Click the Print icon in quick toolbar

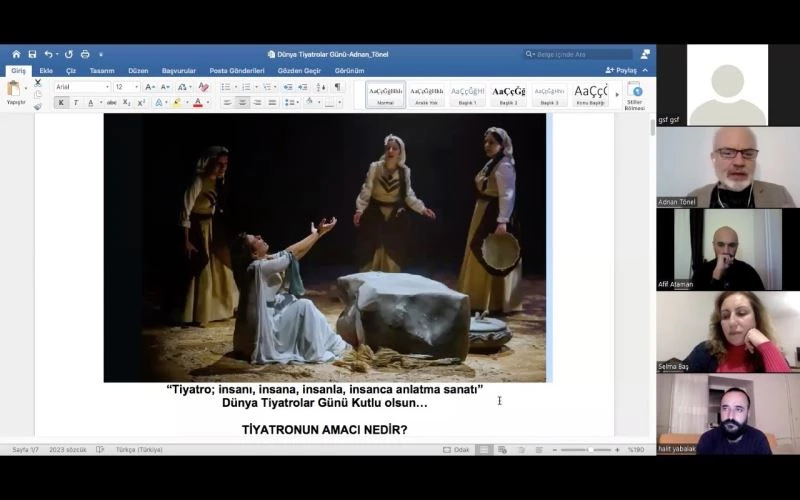(x=85, y=54)
